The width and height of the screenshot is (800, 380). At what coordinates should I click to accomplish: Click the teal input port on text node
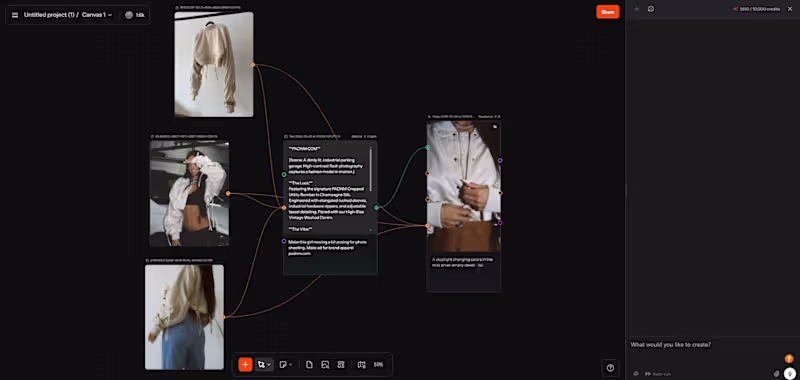(x=284, y=174)
